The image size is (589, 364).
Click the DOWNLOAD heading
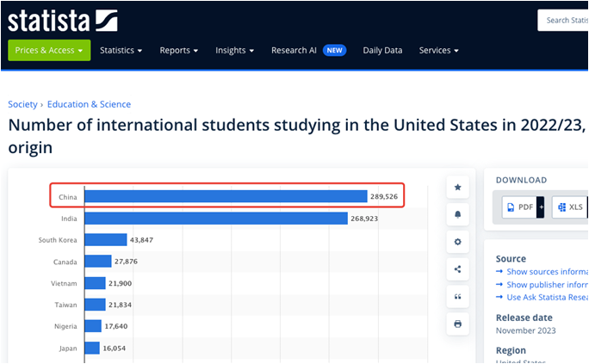(x=521, y=180)
